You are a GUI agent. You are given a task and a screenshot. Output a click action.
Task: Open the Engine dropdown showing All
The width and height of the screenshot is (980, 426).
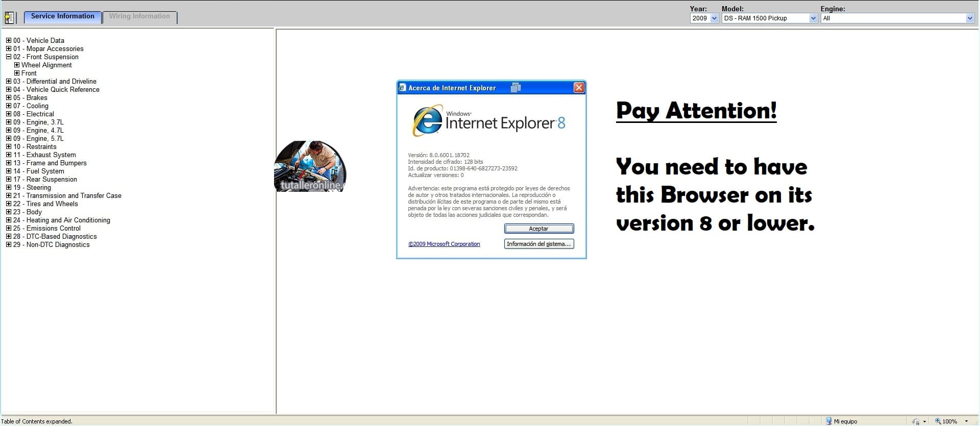coord(898,18)
